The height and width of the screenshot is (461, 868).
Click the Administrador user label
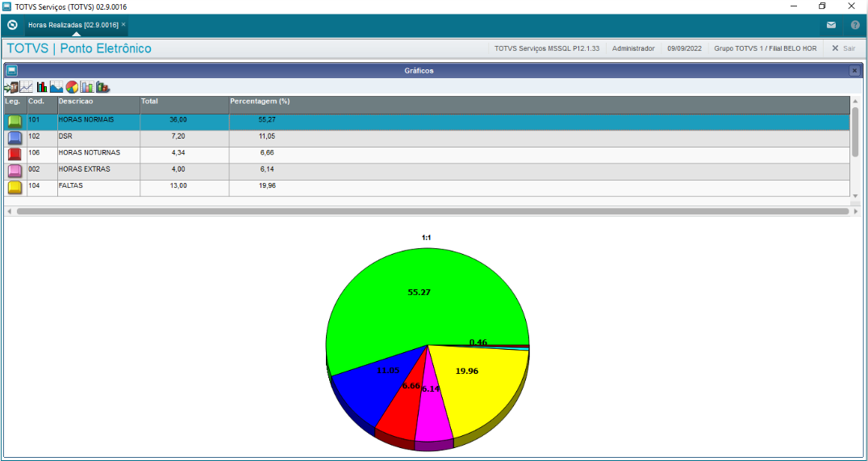[633, 48]
